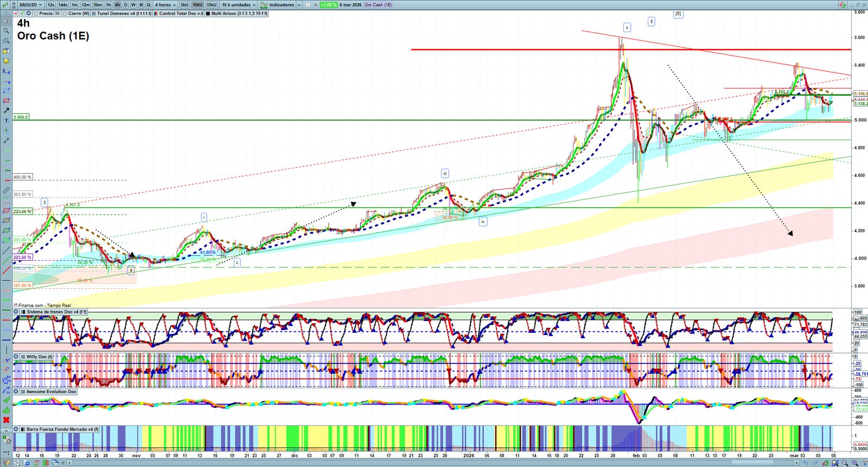The height and width of the screenshot is (467, 868).
Task: Select the arrow cursor tool
Action: pos(6,21)
